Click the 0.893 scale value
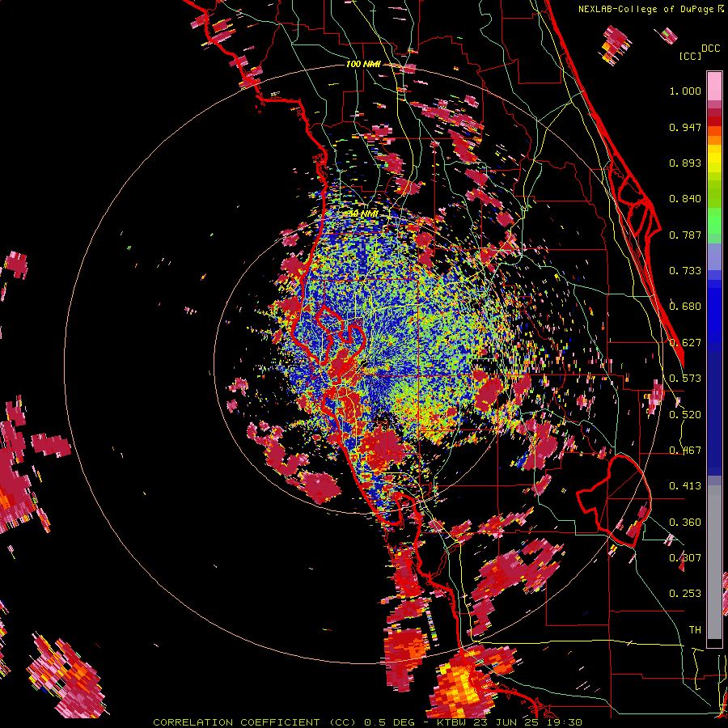 click(685, 163)
